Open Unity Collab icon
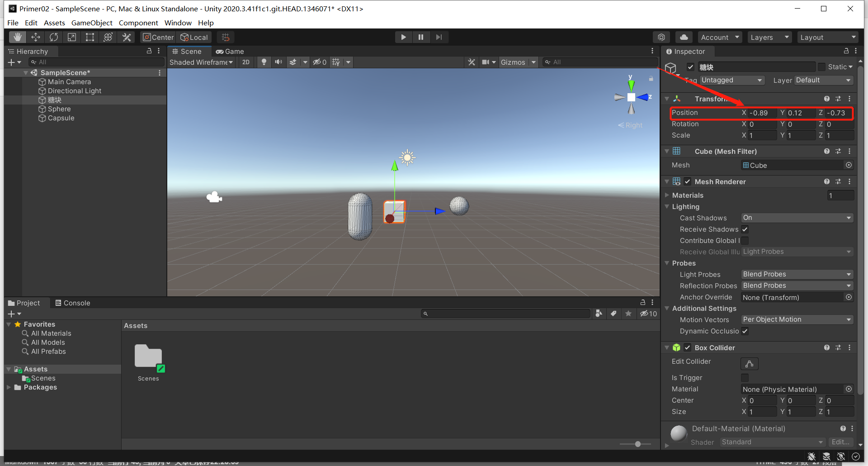 pyautogui.click(x=661, y=37)
